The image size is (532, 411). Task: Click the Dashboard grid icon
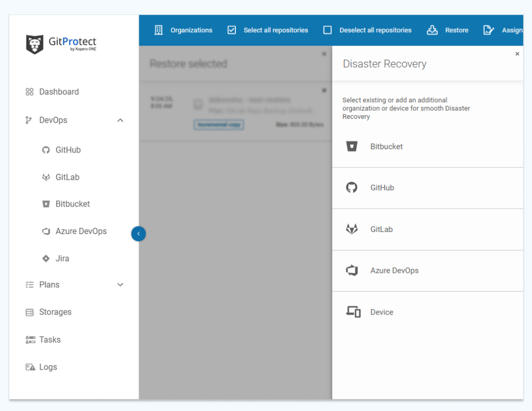pos(30,92)
